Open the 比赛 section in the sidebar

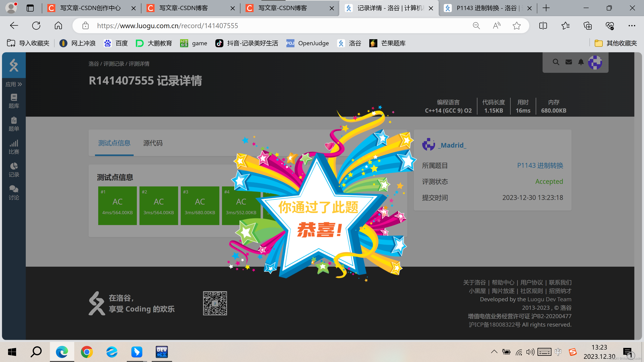point(14,146)
